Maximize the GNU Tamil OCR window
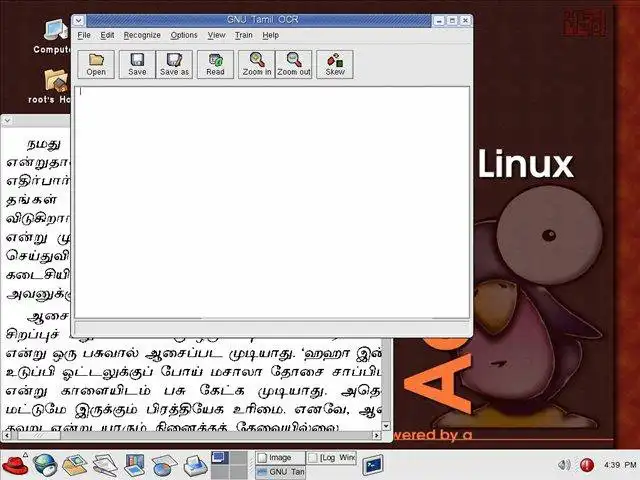Viewport: 640px width, 480px height. 452,20
